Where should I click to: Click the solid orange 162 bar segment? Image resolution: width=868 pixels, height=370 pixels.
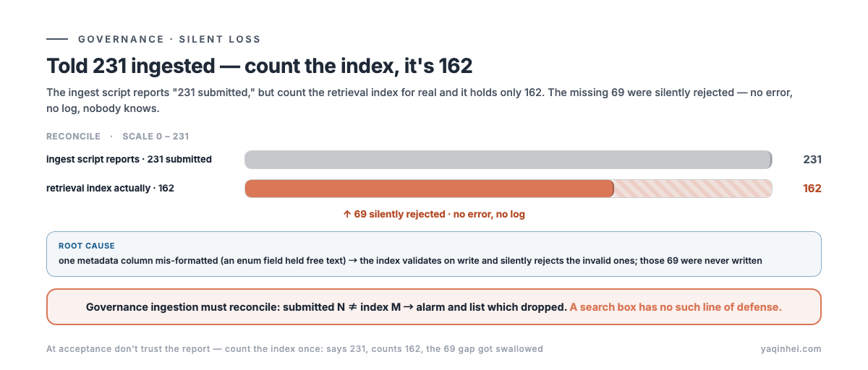click(430, 189)
